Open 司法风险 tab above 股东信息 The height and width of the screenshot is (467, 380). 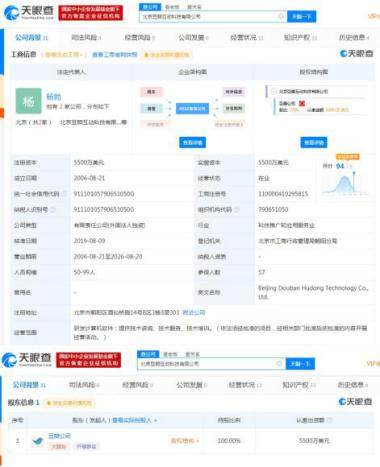tap(84, 385)
